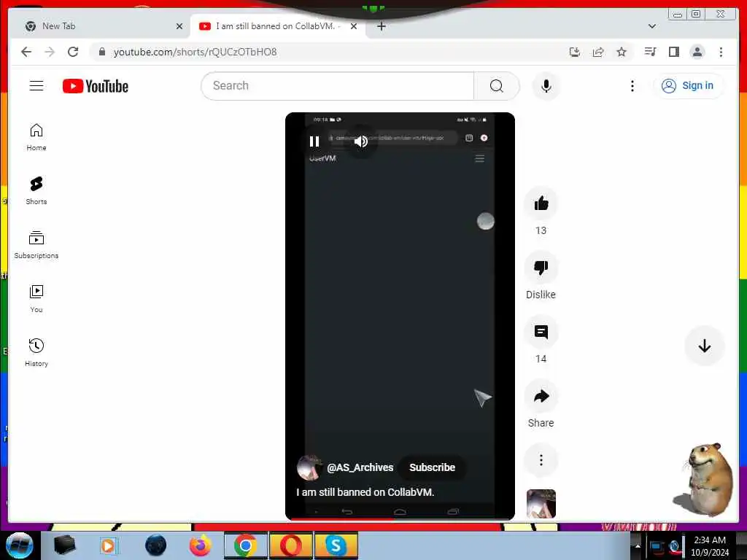
Task: Expand the tab search dropdown chevron
Action: pos(651,26)
